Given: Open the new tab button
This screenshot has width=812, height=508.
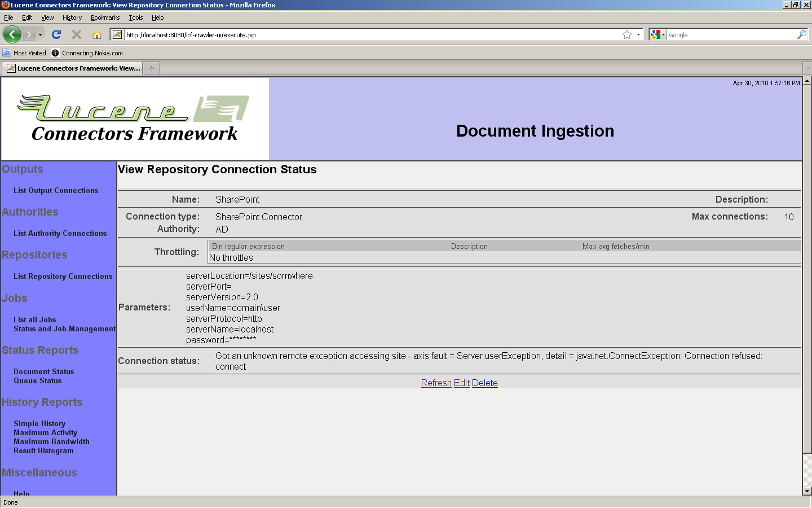Looking at the screenshot, I should [x=151, y=68].
